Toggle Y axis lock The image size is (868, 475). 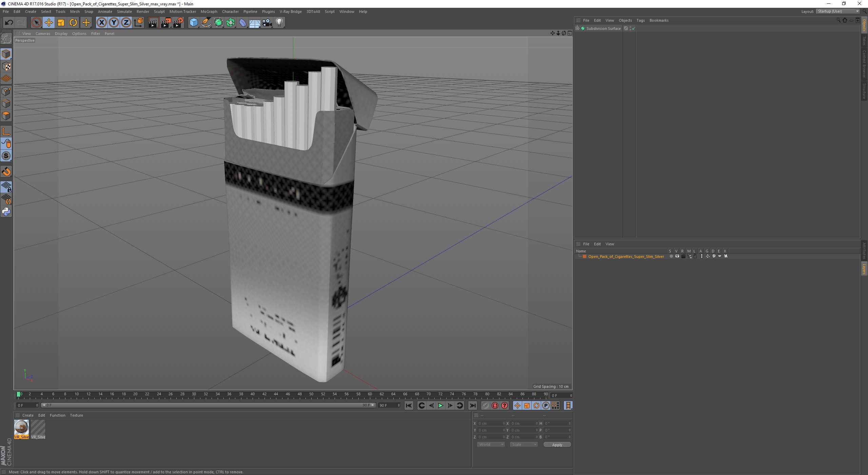[x=114, y=23]
